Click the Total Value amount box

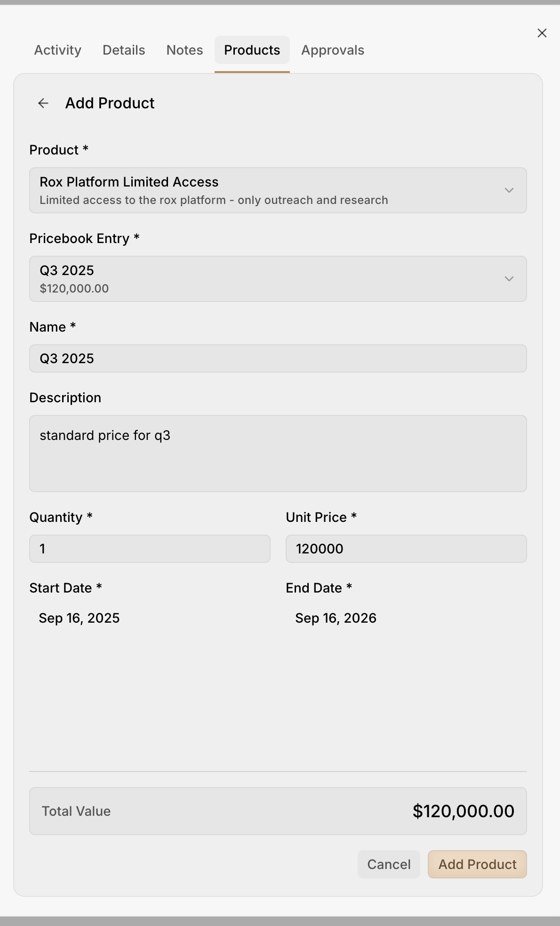[278, 811]
